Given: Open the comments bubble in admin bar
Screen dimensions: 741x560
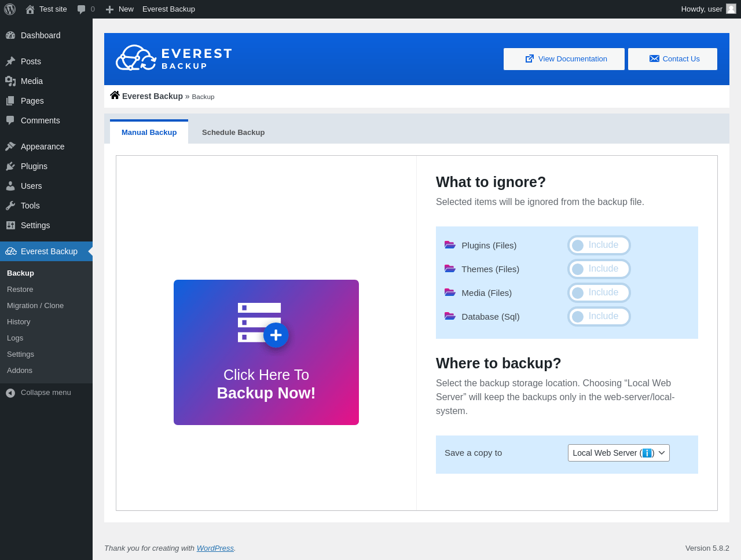Looking at the screenshot, I should (x=82, y=9).
